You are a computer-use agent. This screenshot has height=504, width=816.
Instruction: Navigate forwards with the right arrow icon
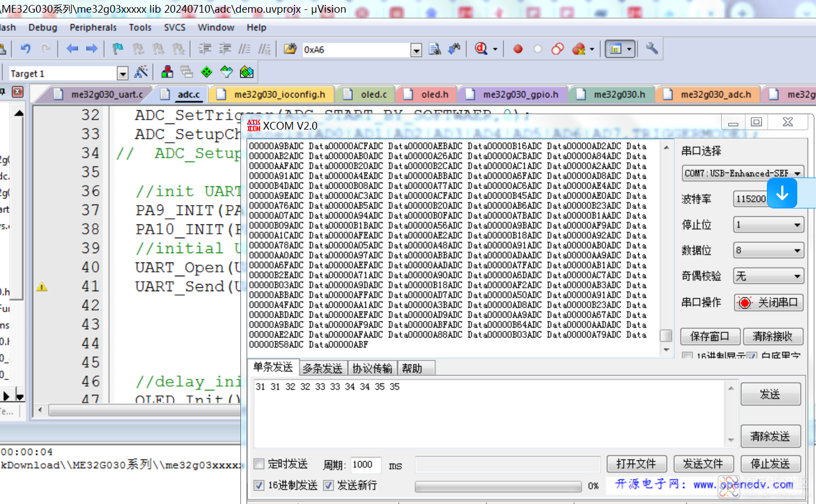pos(92,49)
